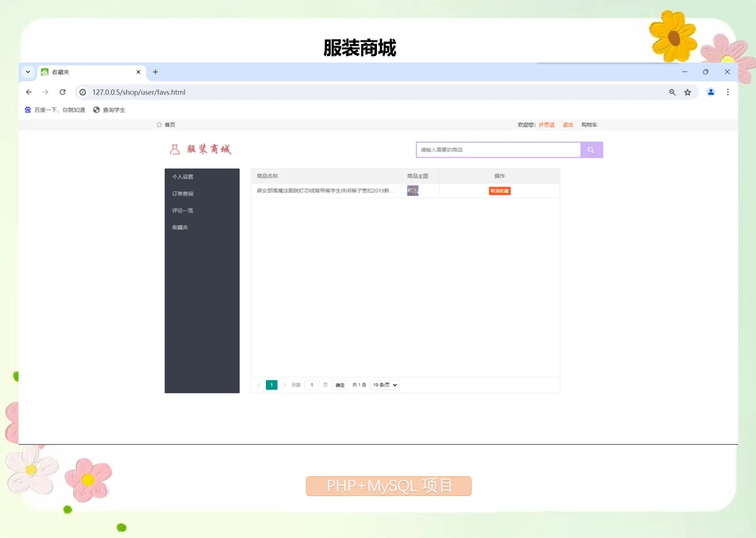756x538 pixels.
Task: Click the 查询学生 bookmark icon
Action: point(97,109)
